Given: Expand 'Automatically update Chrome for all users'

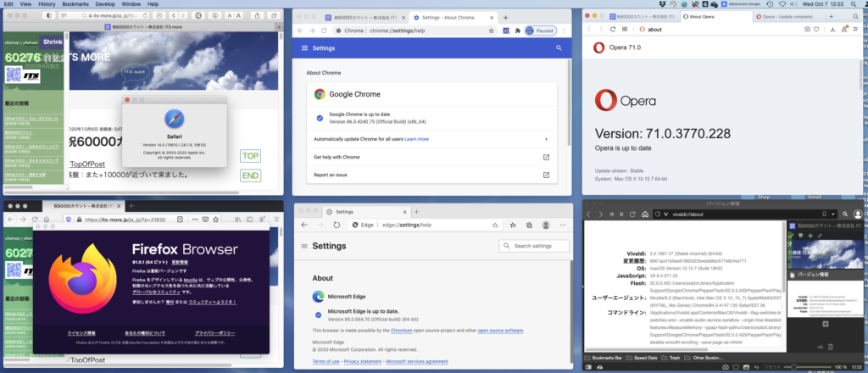Looking at the screenshot, I should tap(546, 139).
